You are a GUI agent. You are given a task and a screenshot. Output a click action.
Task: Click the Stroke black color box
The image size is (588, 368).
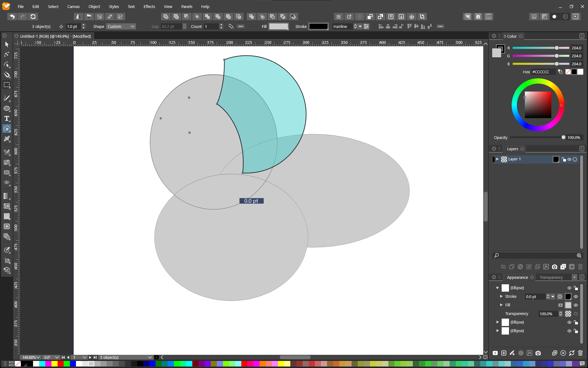click(x=318, y=27)
